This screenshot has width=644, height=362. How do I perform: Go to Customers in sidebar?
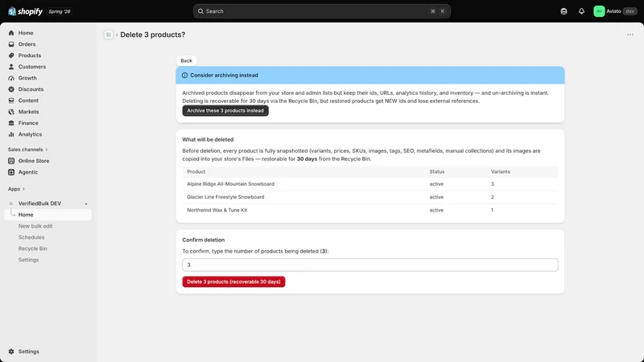coord(32,67)
